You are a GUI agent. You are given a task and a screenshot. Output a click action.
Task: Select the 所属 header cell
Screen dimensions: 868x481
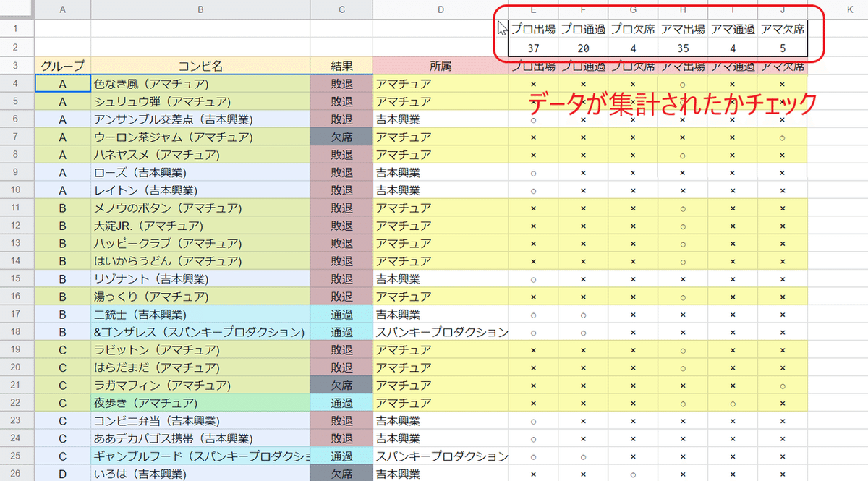pos(441,65)
